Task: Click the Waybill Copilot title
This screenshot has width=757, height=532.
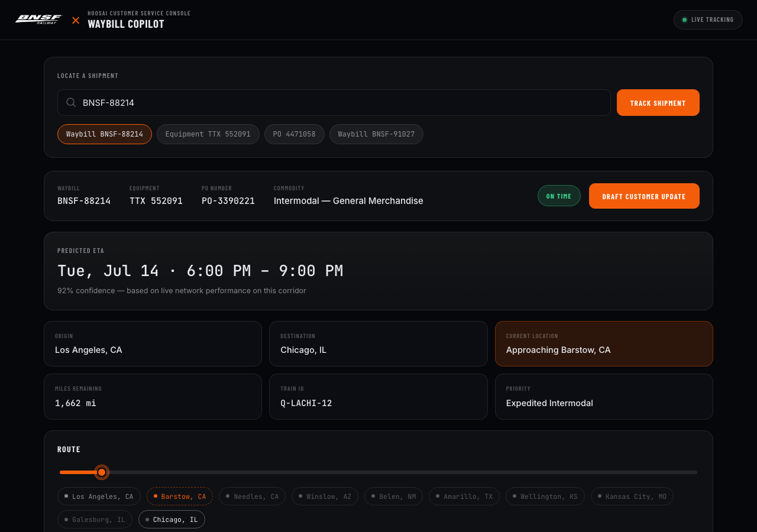Action: click(126, 24)
